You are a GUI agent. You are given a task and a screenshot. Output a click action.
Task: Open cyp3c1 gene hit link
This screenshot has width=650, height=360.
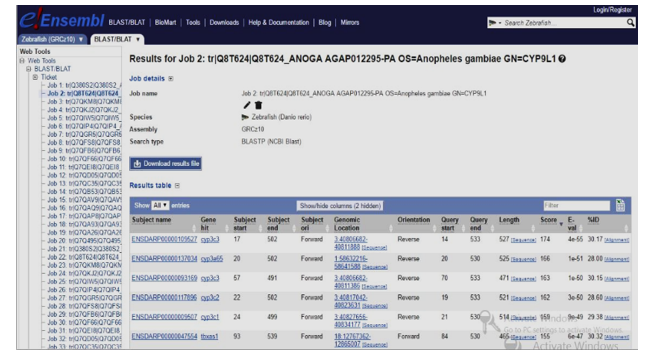click(x=210, y=317)
